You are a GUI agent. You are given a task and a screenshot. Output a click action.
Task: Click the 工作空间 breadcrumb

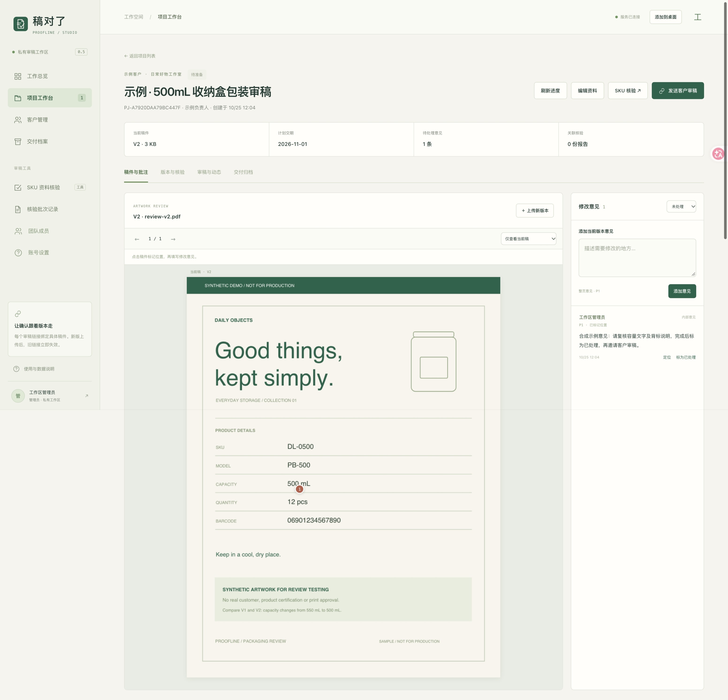click(x=134, y=17)
